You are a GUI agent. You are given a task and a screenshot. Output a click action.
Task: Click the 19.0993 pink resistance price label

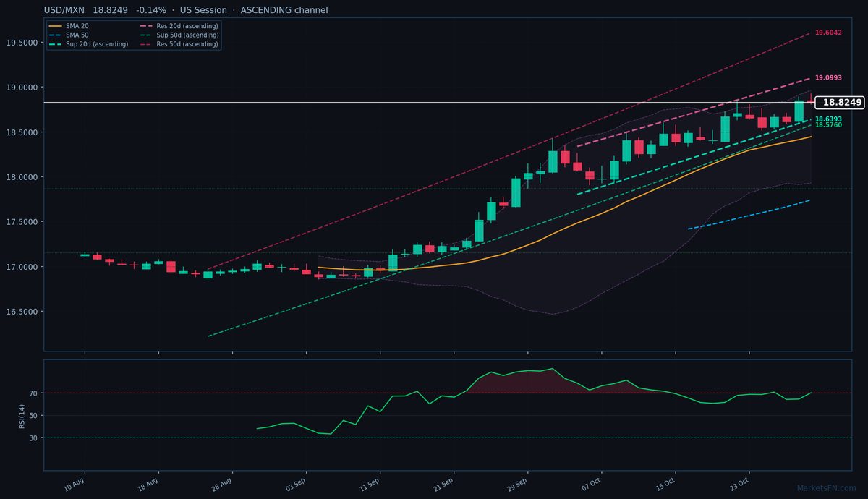[x=828, y=77]
